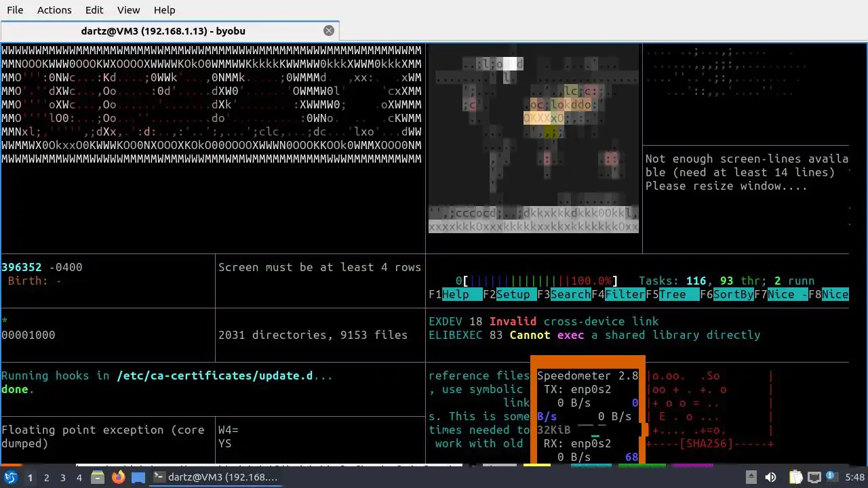Click the show desktop taskbar icon
This screenshot has width=868, height=488.
click(x=138, y=477)
